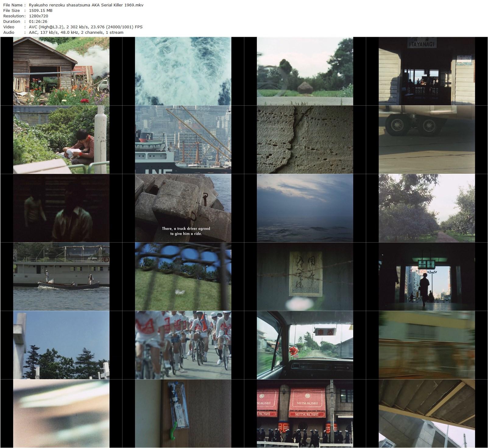Select the small boat on water thumbnail

(61, 277)
